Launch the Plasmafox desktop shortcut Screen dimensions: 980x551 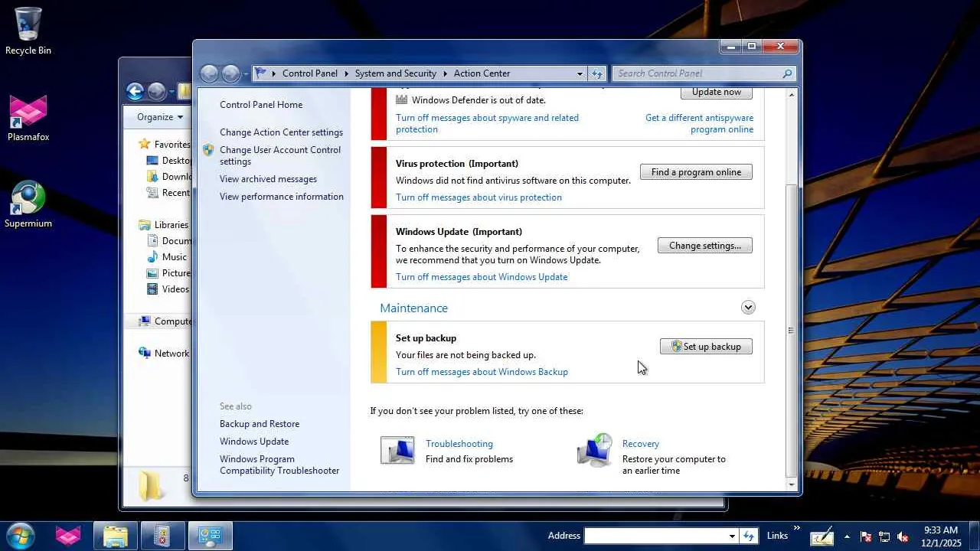(x=28, y=119)
